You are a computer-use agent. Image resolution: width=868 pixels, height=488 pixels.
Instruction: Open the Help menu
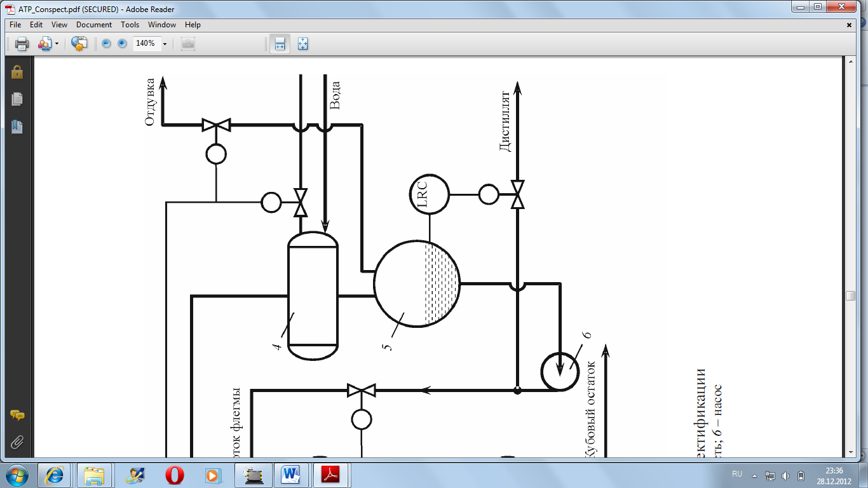coord(193,25)
